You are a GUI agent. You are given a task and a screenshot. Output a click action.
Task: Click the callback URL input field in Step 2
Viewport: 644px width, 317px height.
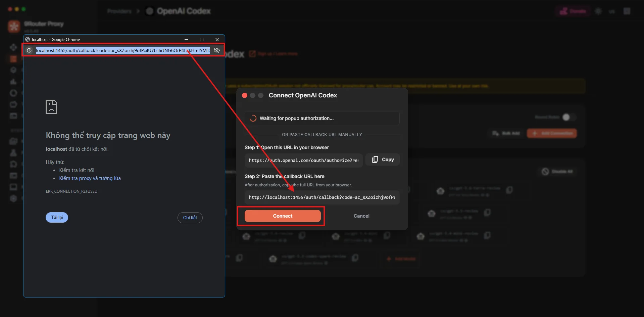tap(322, 197)
